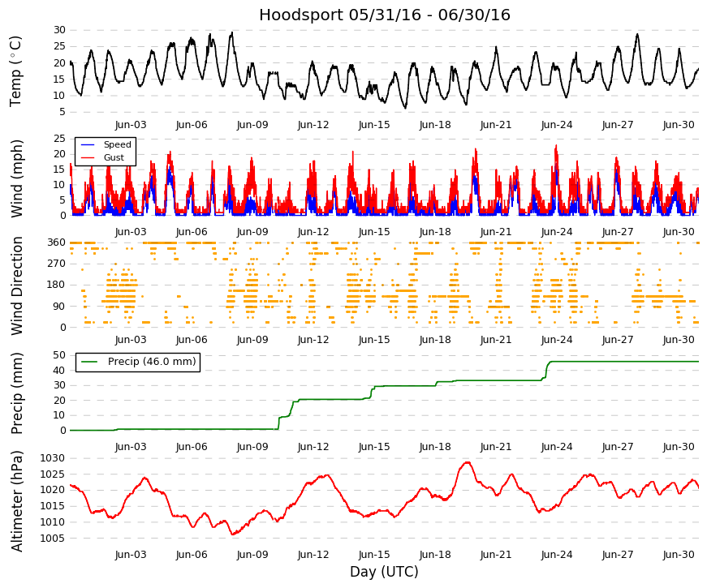Click the Jun-24 tick under the precipitation chart

coord(557,447)
